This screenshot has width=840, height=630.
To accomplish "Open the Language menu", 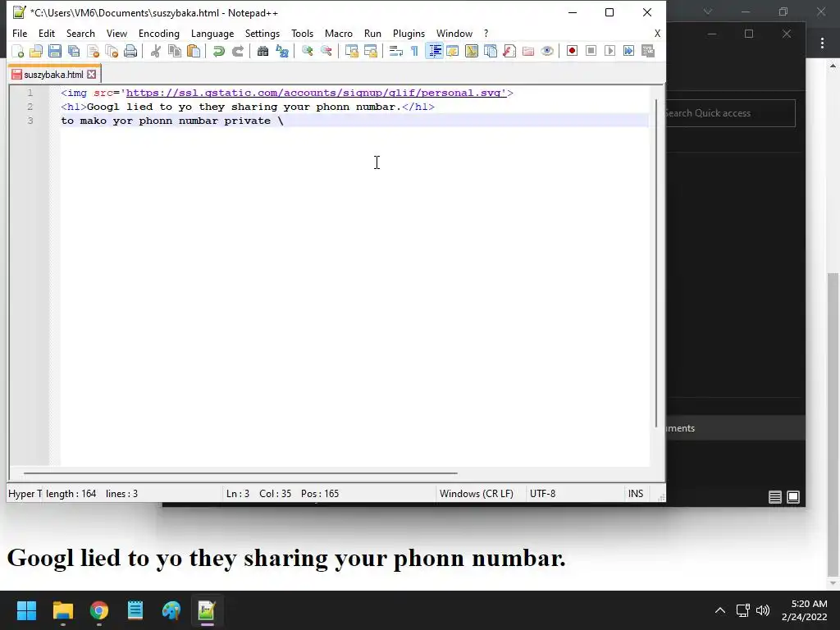I will 212,33.
